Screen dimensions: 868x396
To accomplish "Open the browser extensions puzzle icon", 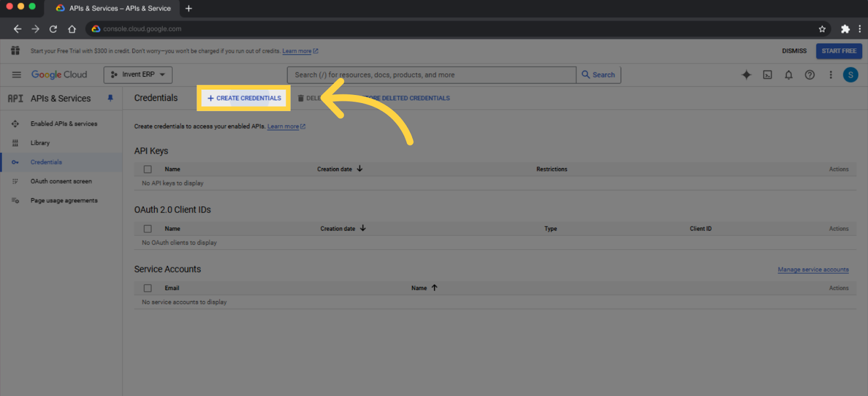I will coord(845,29).
